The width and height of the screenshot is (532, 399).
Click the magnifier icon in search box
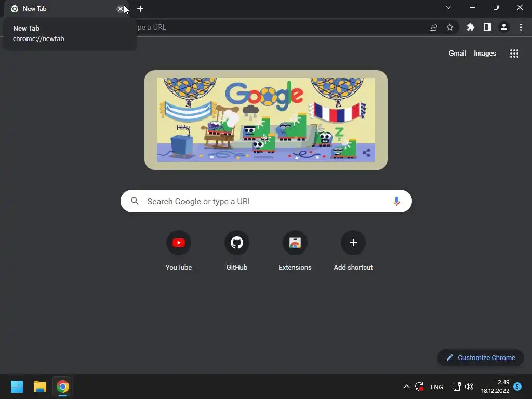[x=135, y=201]
